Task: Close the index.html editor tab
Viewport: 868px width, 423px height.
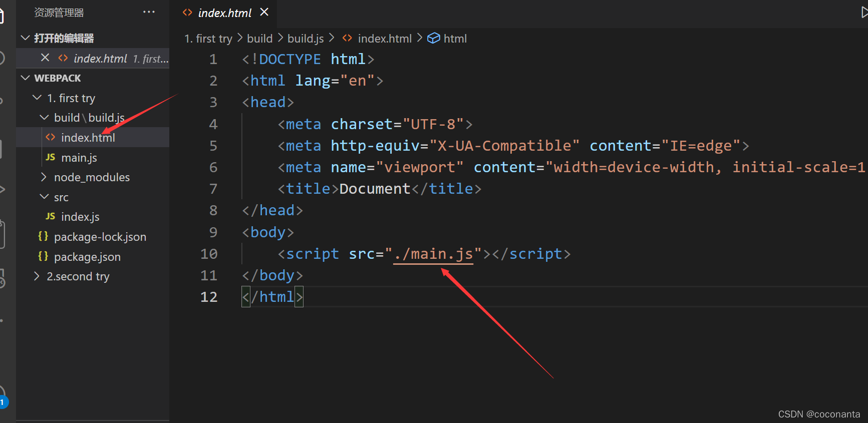Action: (x=264, y=12)
